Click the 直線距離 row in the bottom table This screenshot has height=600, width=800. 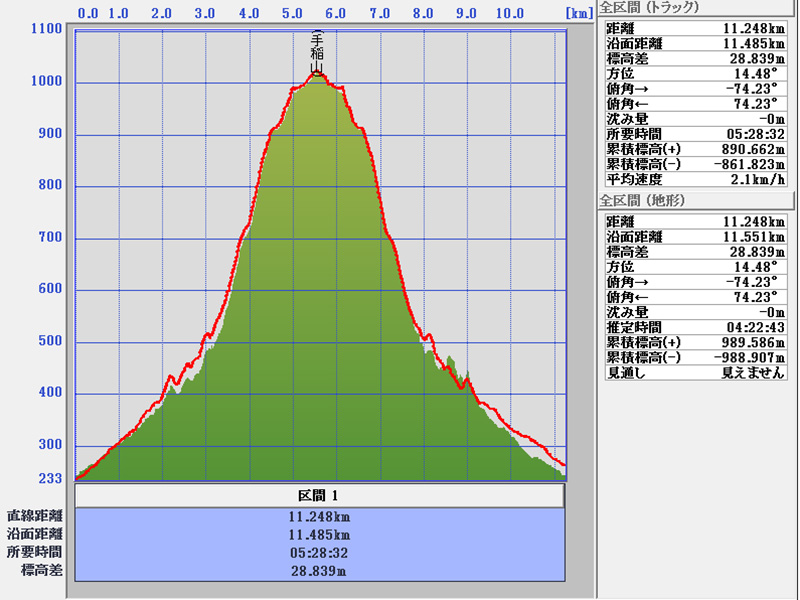(x=320, y=517)
